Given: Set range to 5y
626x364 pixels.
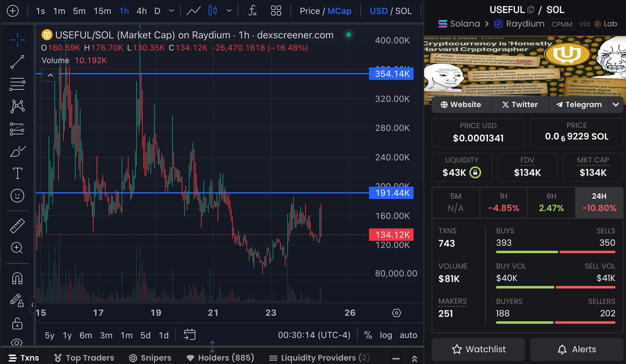Looking at the screenshot, I should 49,335.
